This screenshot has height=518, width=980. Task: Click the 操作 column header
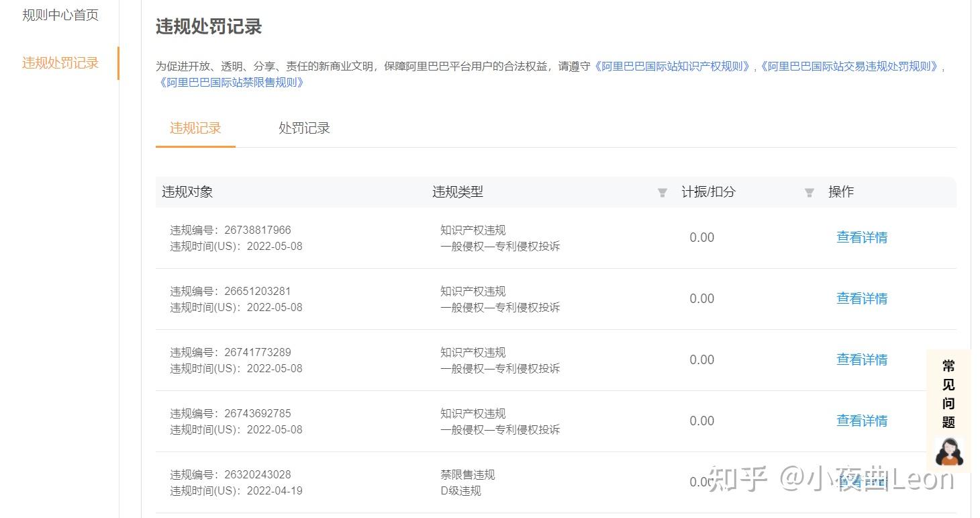click(840, 191)
